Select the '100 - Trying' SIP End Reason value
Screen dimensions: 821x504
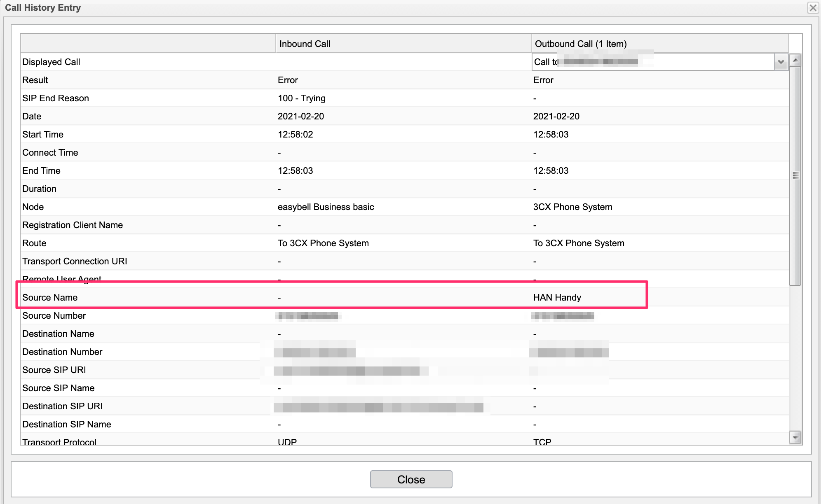tap(302, 98)
